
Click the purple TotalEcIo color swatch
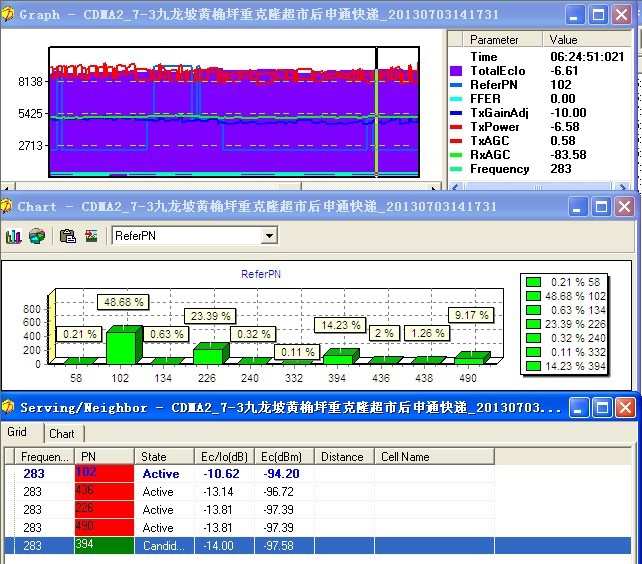click(x=455, y=72)
